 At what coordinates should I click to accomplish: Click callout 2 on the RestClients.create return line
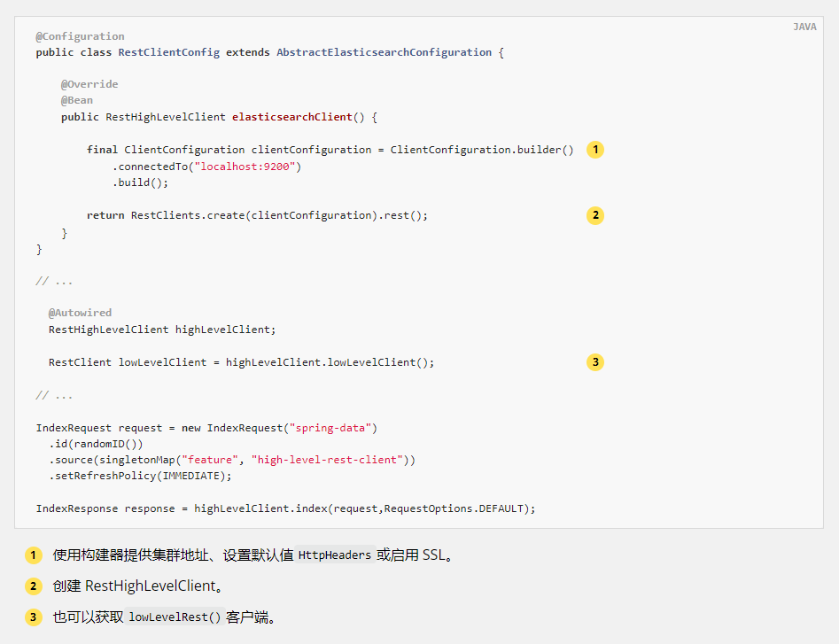(595, 215)
